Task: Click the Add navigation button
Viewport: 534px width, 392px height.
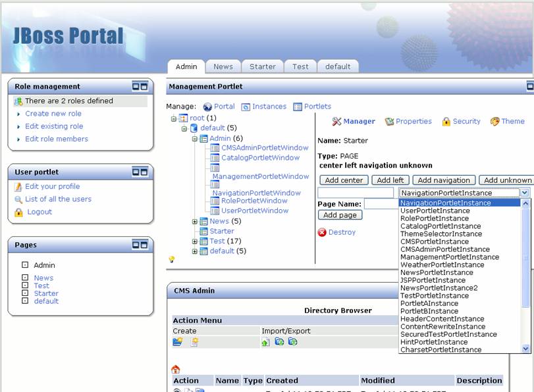Action: point(444,180)
